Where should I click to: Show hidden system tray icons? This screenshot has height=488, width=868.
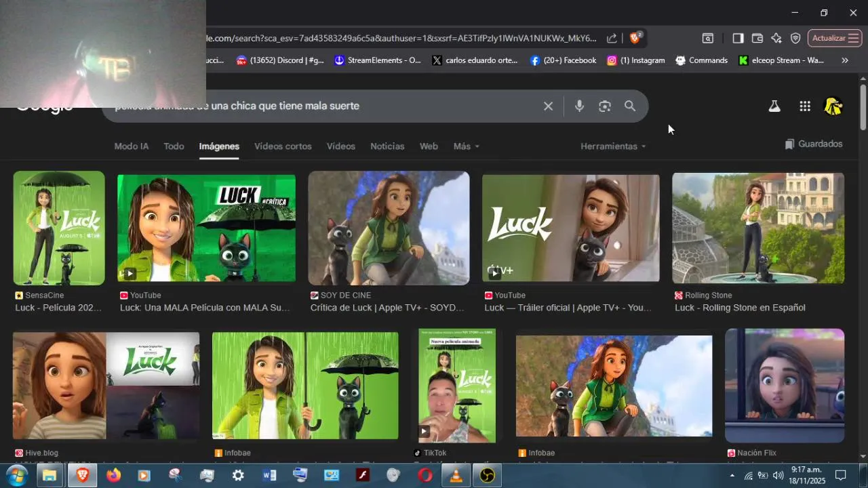[x=732, y=475]
